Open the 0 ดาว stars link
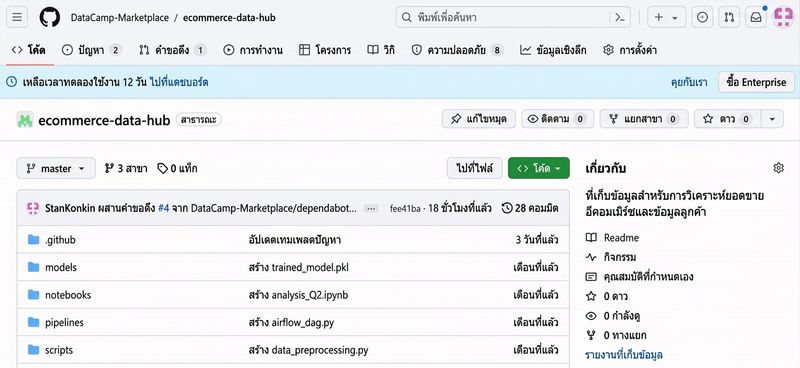Screen dimensions: 800x368 (x=607, y=297)
